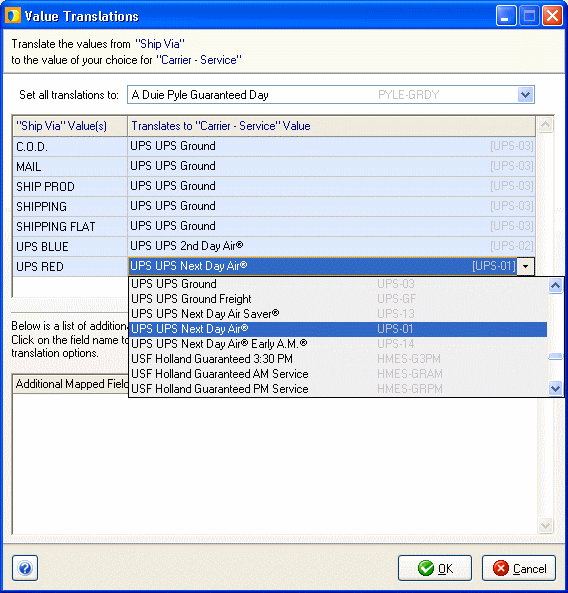
Task: Click the UPS RED Ship Via cell
Action: pos(70,267)
